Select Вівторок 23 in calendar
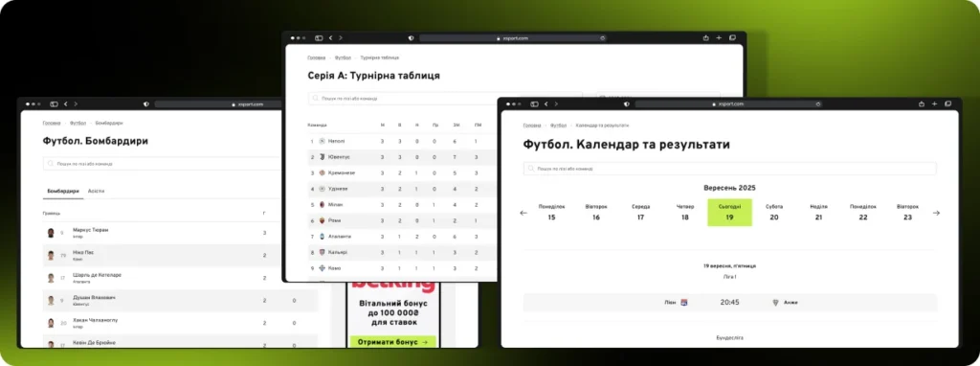 (907, 212)
